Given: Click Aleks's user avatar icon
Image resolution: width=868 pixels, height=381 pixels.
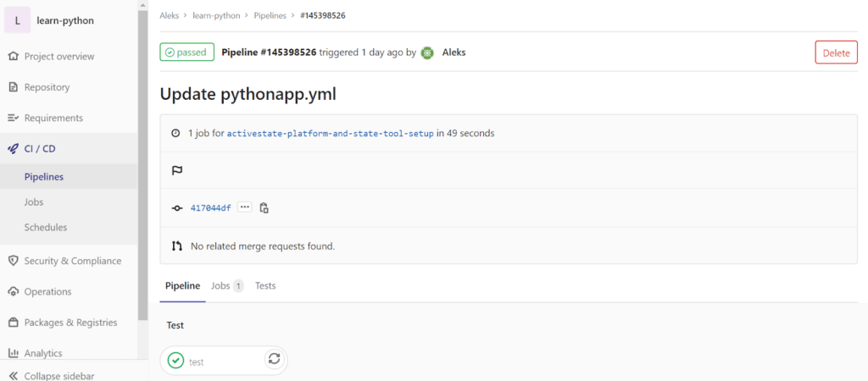Looking at the screenshot, I should coord(427,52).
